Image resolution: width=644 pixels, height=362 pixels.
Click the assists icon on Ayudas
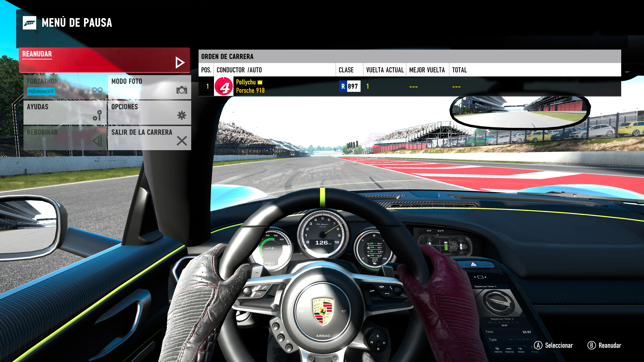click(x=97, y=115)
